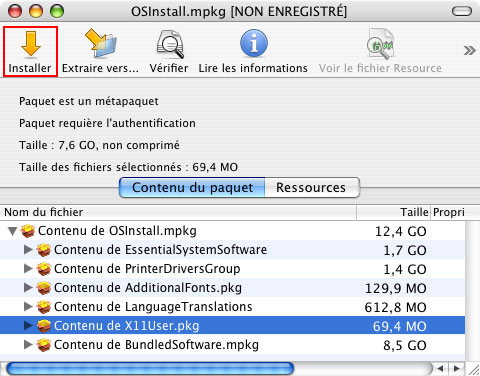Click the 1,7 GO size value
Image resolution: width=480 pixels, height=376 pixels.
tap(405, 250)
